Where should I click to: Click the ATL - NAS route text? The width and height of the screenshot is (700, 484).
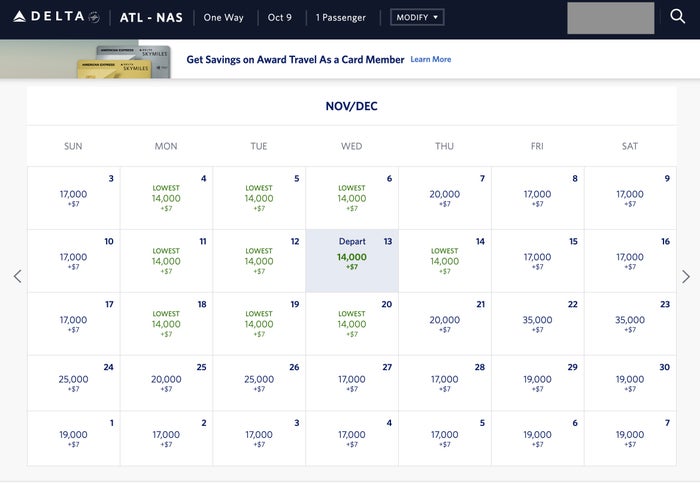click(151, 17)
